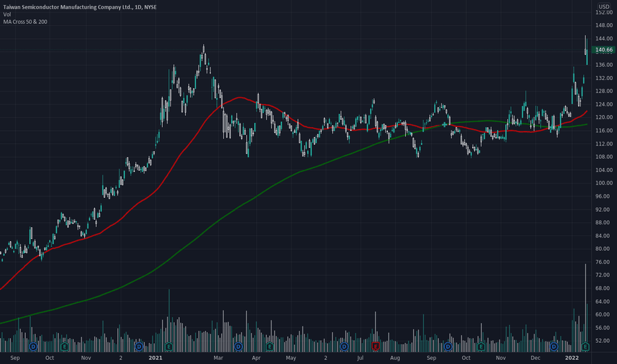The height and width of the screenshot is (364, 617).
Task: Open the earnings E marker between Oct and Nov 2021
Action: [481, 347]
